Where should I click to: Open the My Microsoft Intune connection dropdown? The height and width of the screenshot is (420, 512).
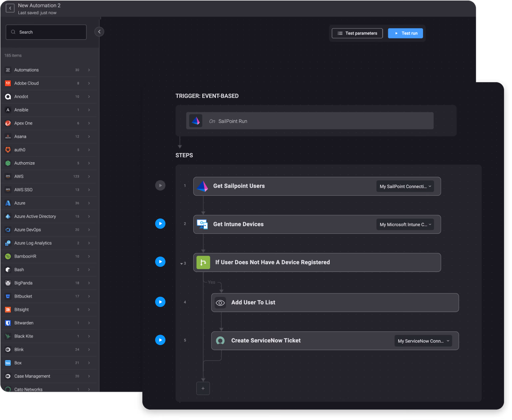tap(405, 224)
